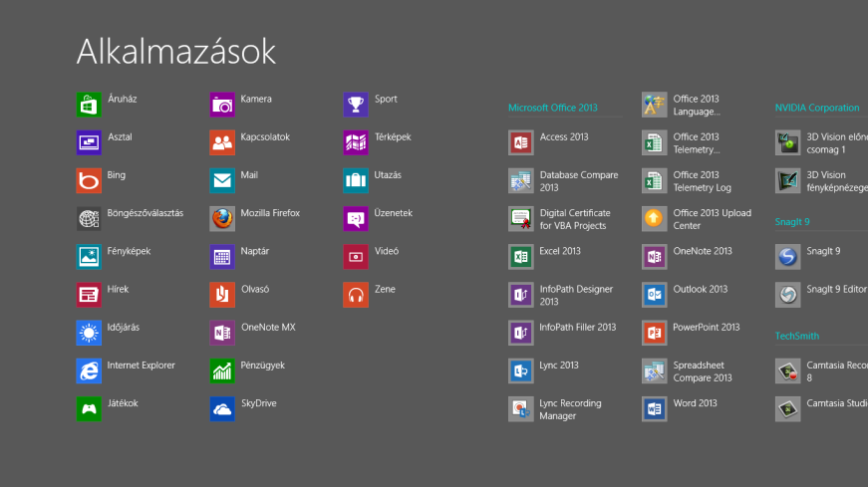Launch the Lync 2013 icon
Viewport: 868px width, 487px height.
coord(521,370)
